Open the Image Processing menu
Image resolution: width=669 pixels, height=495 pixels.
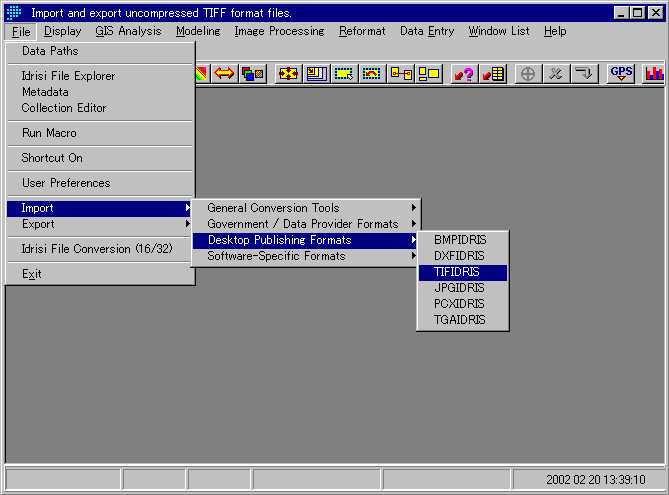(279, 31)
